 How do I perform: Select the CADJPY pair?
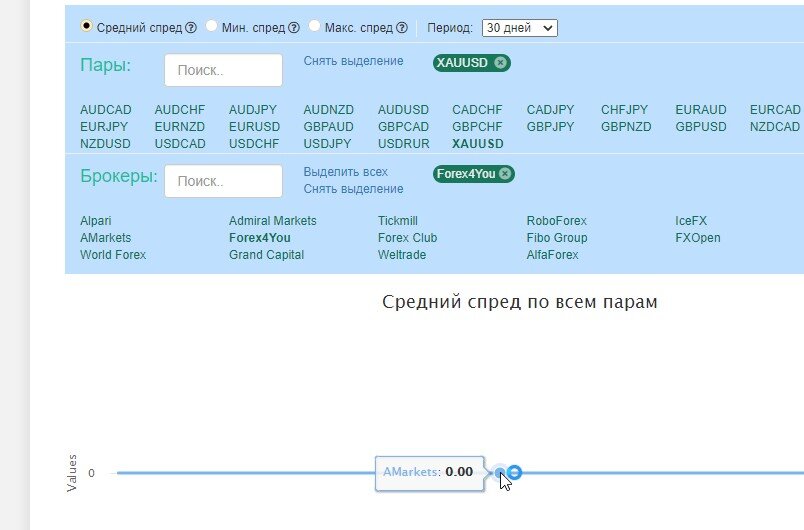pyautogui.click(x=550, y=110)
